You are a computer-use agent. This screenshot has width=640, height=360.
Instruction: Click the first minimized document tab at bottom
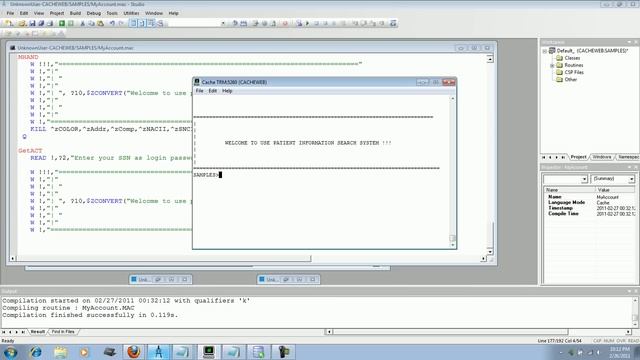click(x=160, y=280)
